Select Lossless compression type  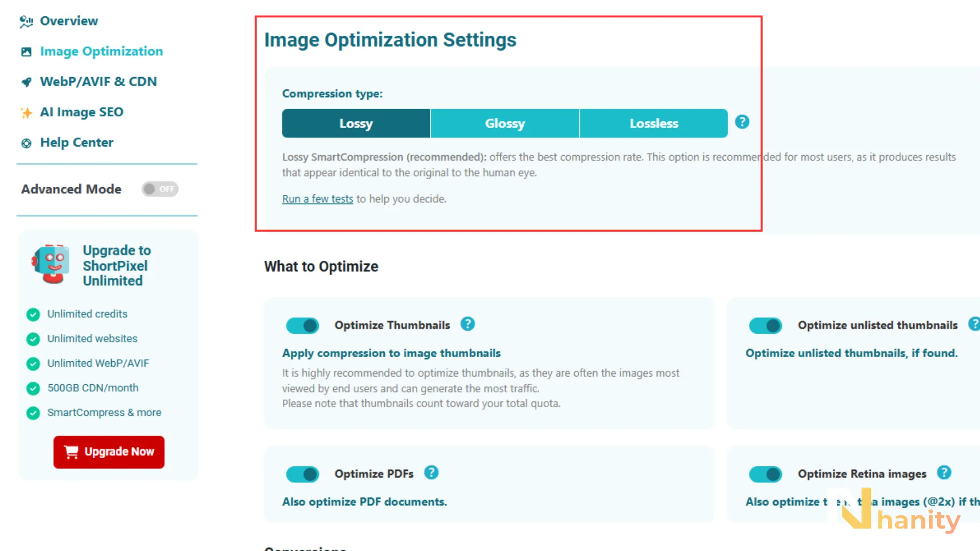[654, 123]
